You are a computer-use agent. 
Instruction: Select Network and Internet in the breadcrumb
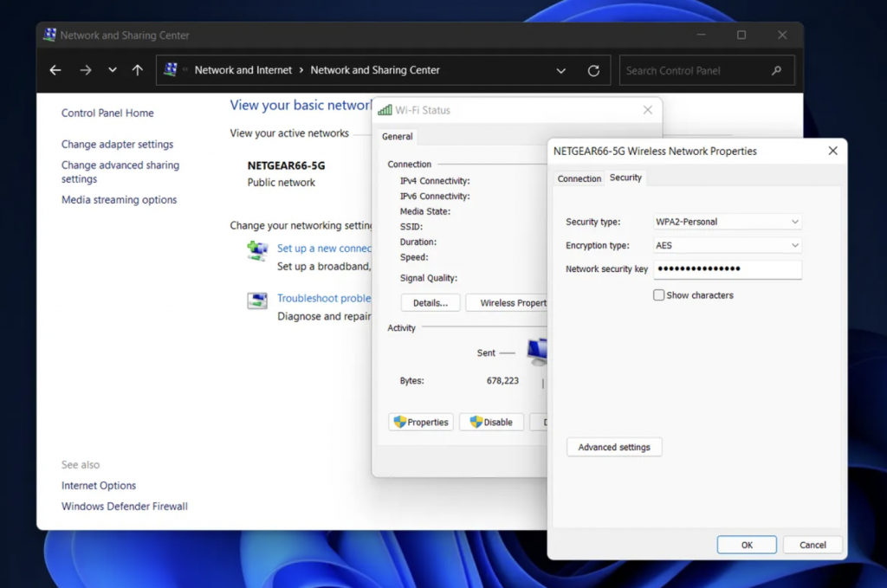click(243, 70)
